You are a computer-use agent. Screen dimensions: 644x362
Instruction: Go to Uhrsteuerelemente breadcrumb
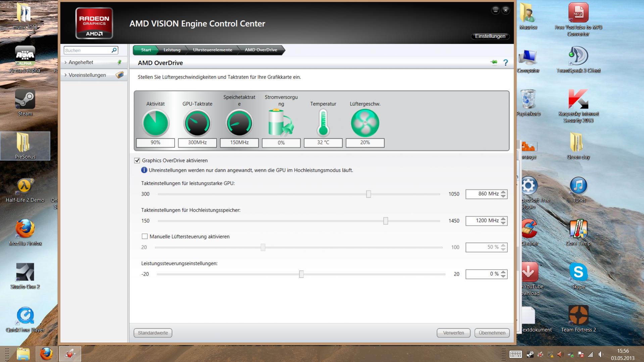[212, 50]
